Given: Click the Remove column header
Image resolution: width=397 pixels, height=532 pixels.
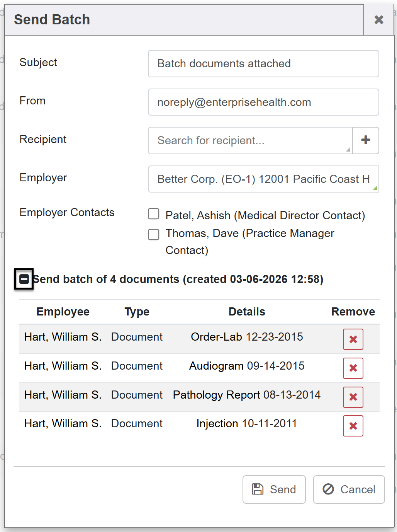Looking at the screenshot, I should [x=353, y=312].
